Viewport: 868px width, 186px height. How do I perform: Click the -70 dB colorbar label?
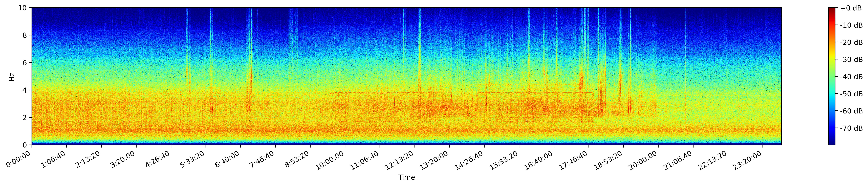click(x=851, y=128)
